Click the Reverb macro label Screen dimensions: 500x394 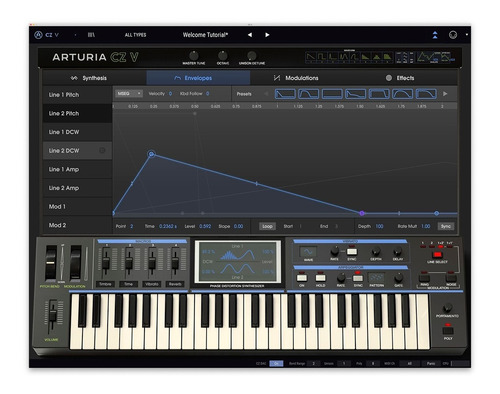(175, 284)
